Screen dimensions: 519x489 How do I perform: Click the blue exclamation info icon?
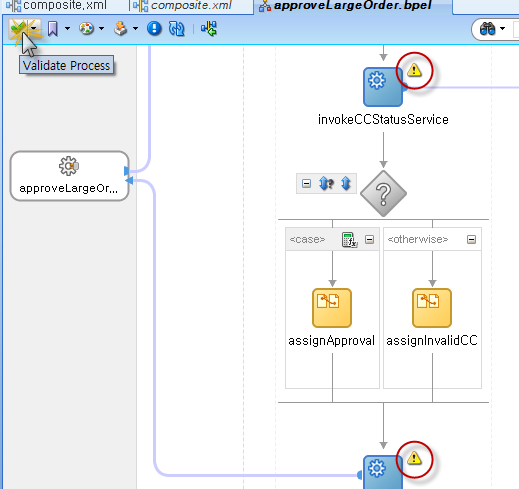[x=154, y=29]
